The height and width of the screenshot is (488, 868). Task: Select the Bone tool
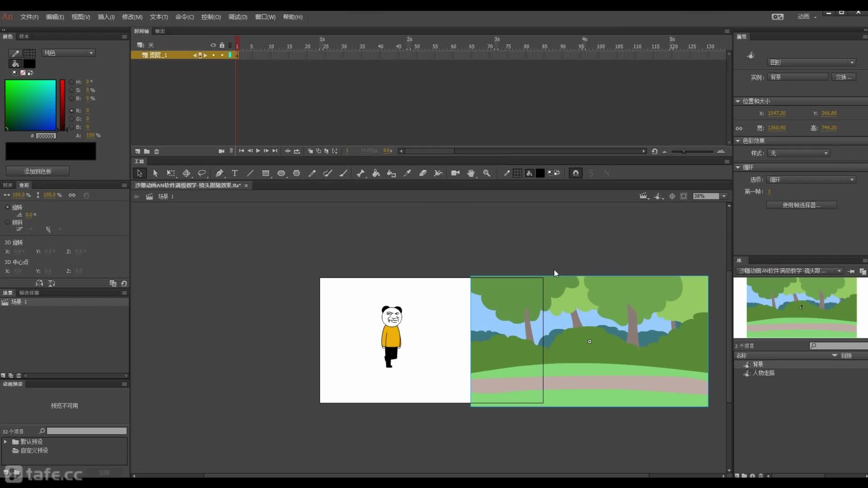(360, 174)
